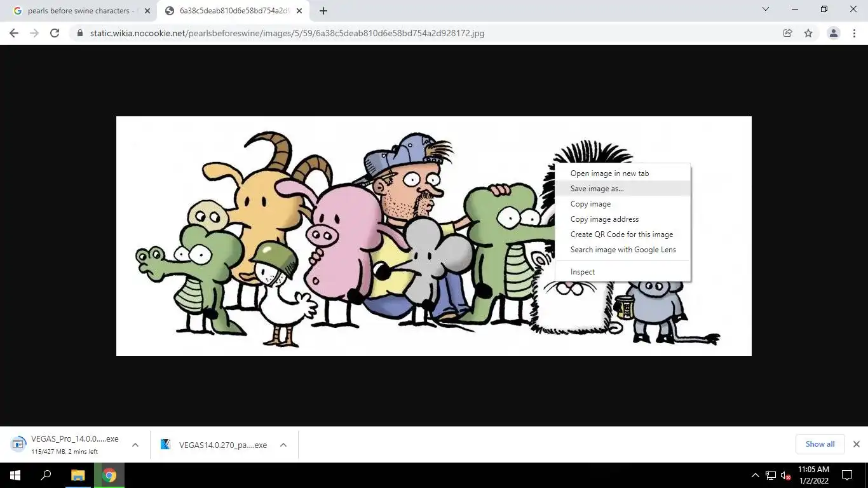
Task: Expand options for VEGAS14.0.270 download
Action: [283, 445]
